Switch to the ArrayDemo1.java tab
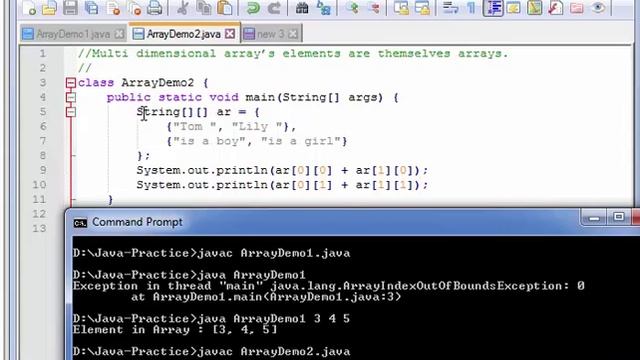Viewport: 640px width, 360px height. pyautogui.click(x=73, y=34)
